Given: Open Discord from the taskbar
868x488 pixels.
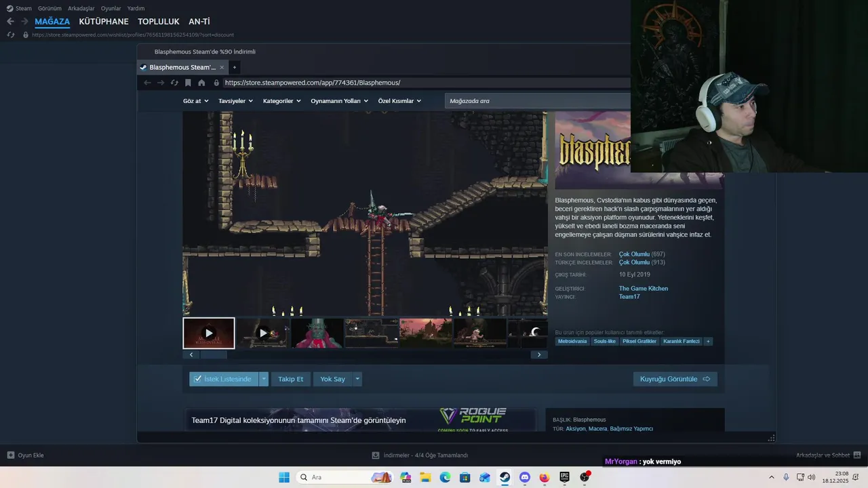Looking at the screenshot, I should [524, 477].
